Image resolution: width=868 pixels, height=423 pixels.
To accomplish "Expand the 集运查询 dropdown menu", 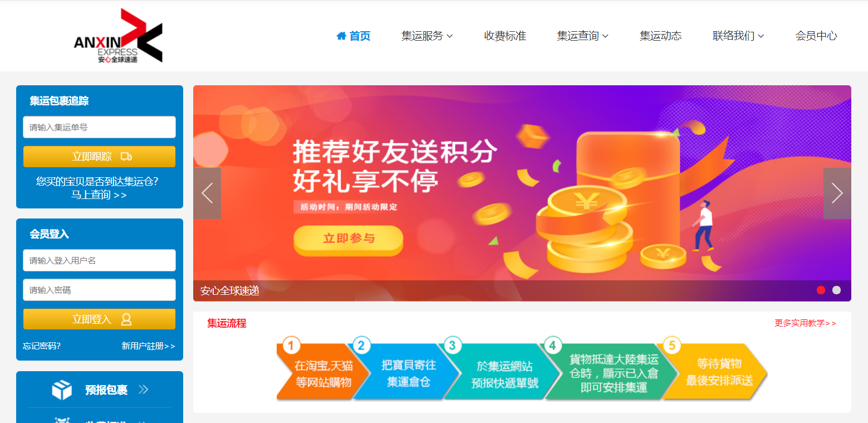I will coord(582,36).
